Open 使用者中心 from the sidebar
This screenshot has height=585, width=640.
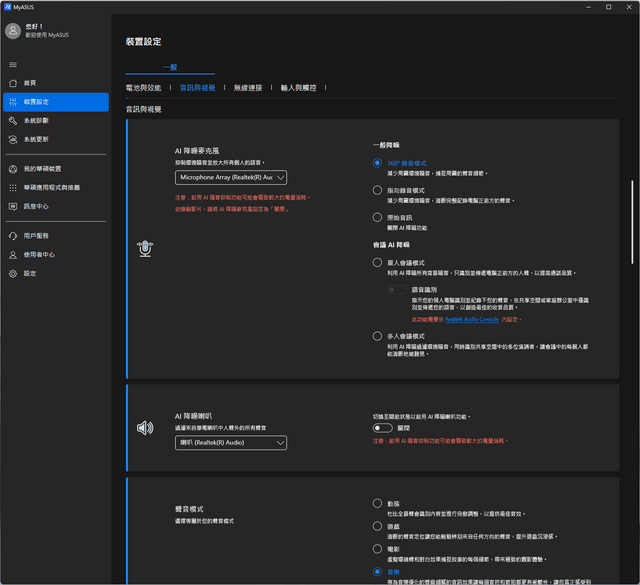coord(56,255)
